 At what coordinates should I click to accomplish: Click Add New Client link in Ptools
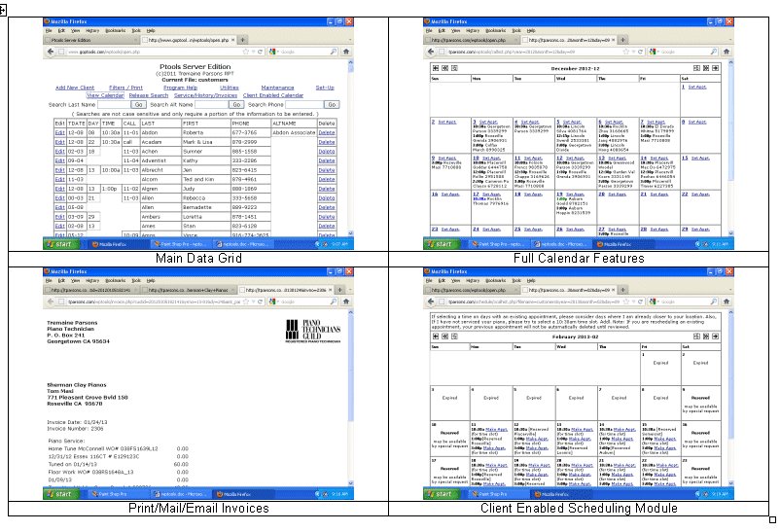point(74,88)
